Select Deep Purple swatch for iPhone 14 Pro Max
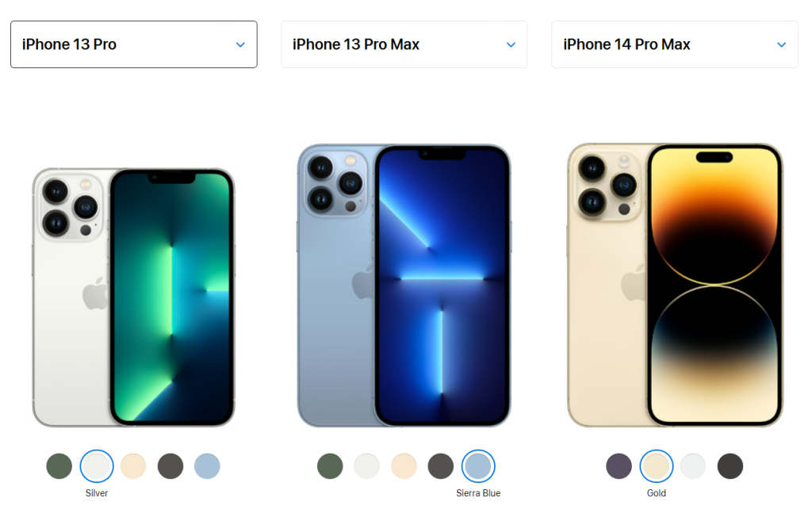 click(x=619, y=466)
